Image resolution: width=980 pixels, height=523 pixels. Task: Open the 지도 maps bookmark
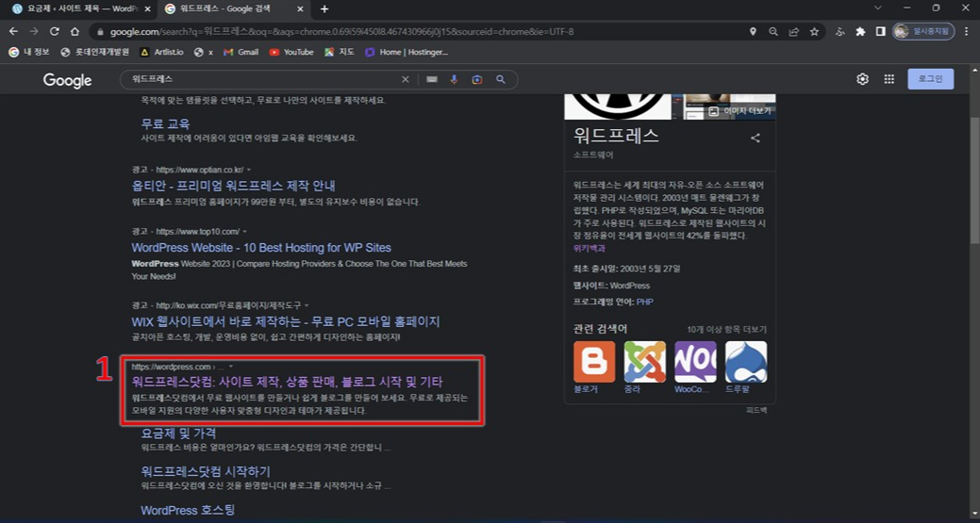pos(340,52)
